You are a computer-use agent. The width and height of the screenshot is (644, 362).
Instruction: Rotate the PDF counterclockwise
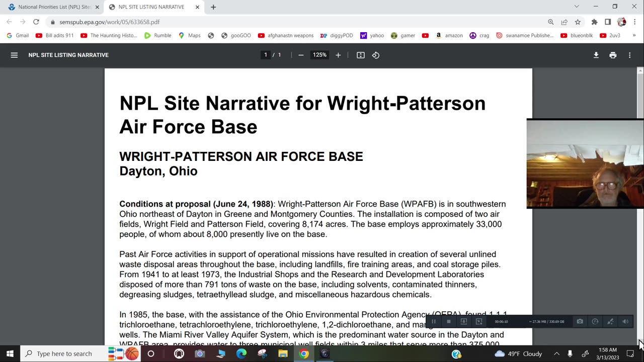376,55
